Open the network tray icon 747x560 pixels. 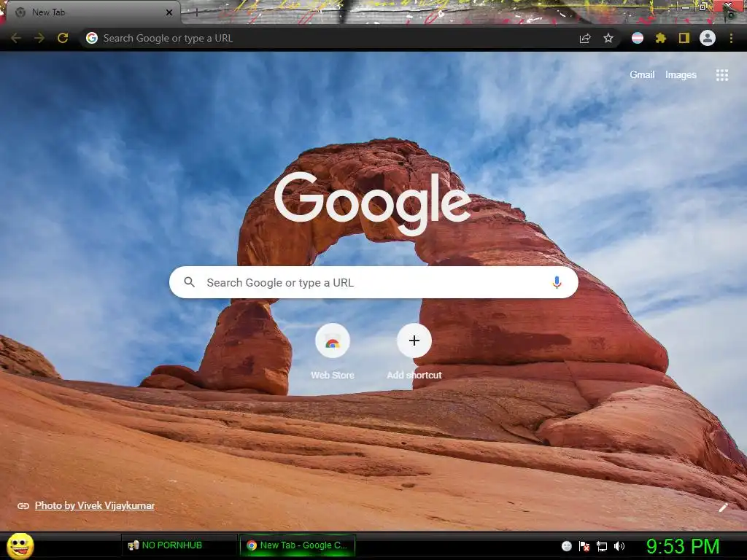click(x=602, y=546)
